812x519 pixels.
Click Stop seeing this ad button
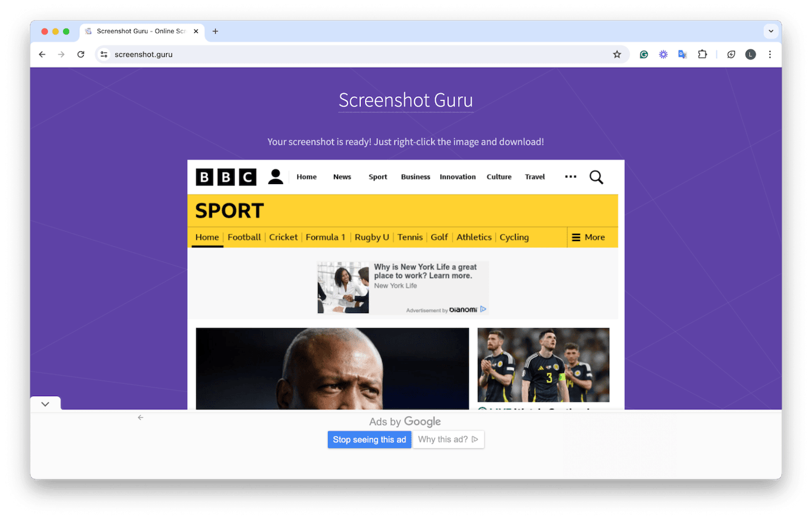pyautogui.click(x=369, y=440)
